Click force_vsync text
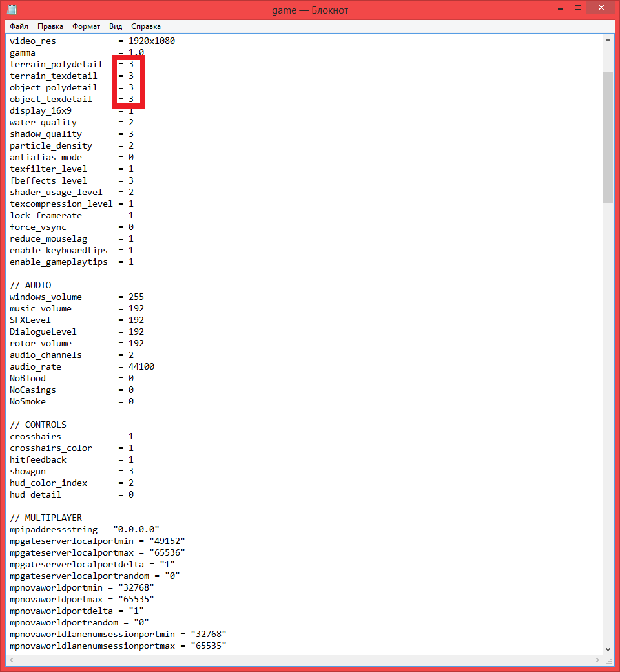Screen dimensions: 620x672 coord(38,227)
